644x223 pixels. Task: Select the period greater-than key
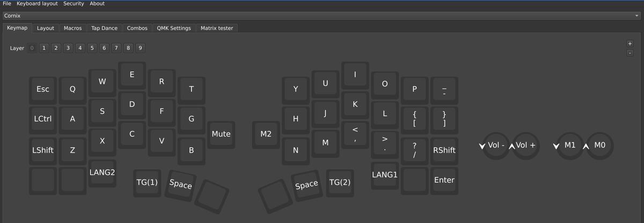click(x=385, y=144)
